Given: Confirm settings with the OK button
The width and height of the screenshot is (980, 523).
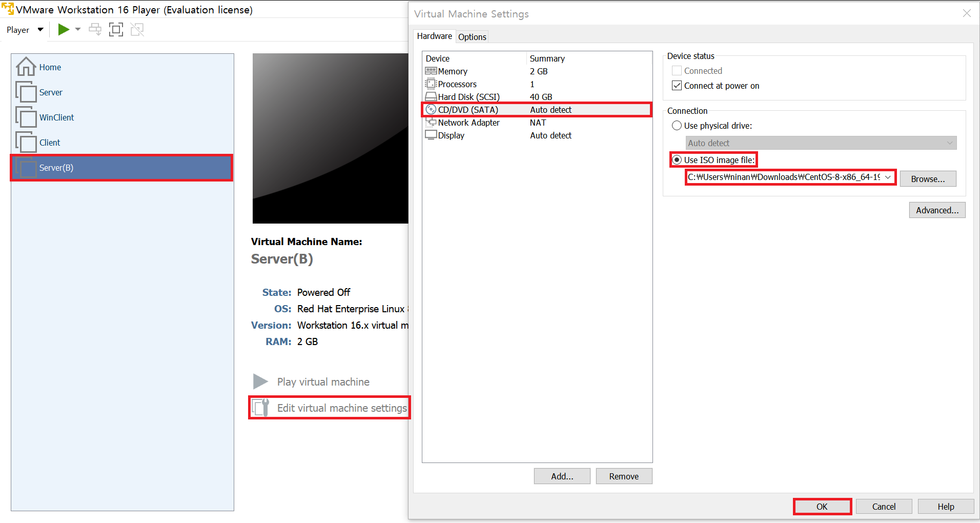Looking at the screenshot, I should point(822,507).
